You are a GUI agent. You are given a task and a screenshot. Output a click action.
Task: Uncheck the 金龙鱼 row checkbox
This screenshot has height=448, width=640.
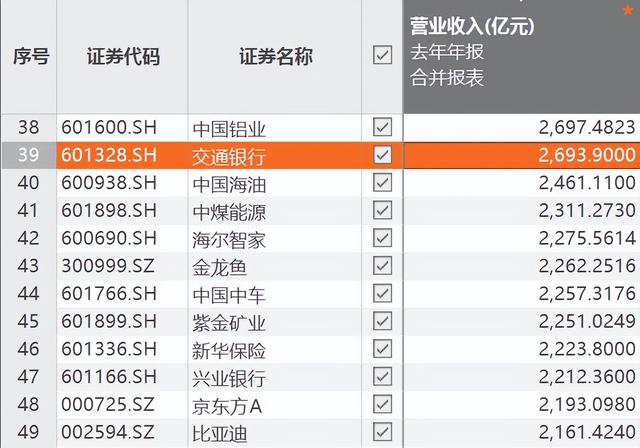pyautogui.click(x=382, y=266)
